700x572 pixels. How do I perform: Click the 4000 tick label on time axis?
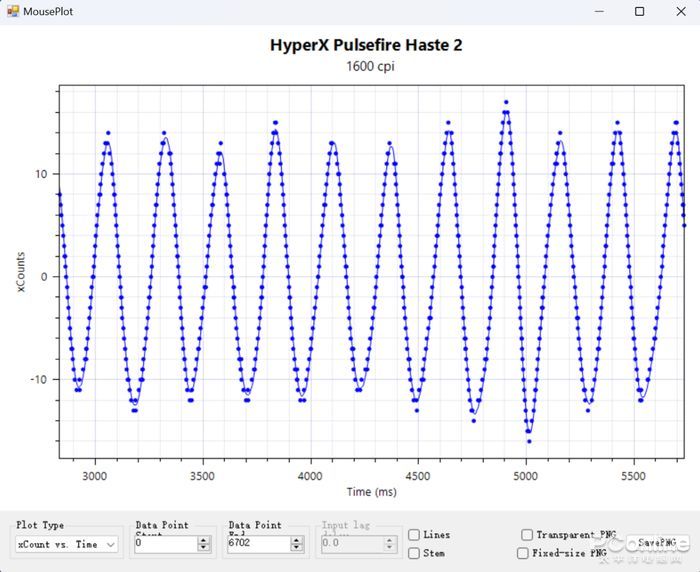click(x=310, y=476)
